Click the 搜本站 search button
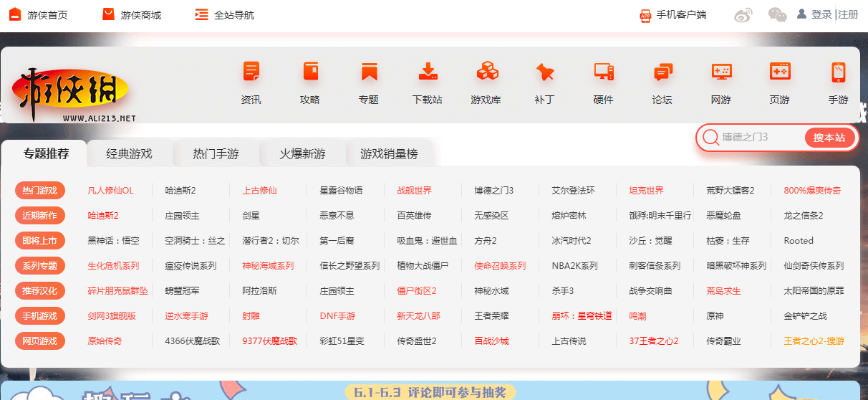Image resolution: width=868 pixels, height=400 pixels. (829, 138)
